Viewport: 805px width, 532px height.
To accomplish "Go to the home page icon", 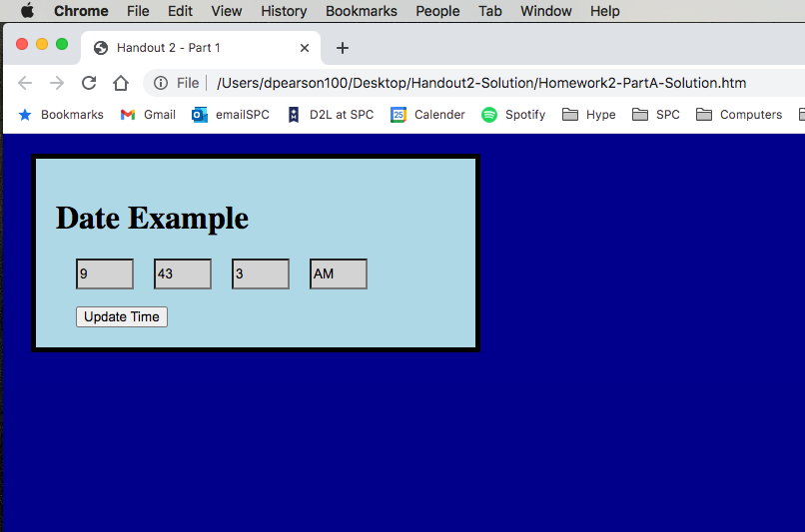I will tap(121, 83).
